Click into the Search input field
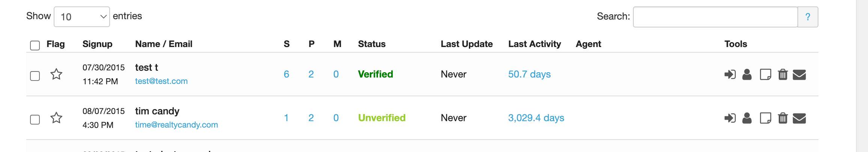Screen dimensions: 868x152 pos(715,17)
